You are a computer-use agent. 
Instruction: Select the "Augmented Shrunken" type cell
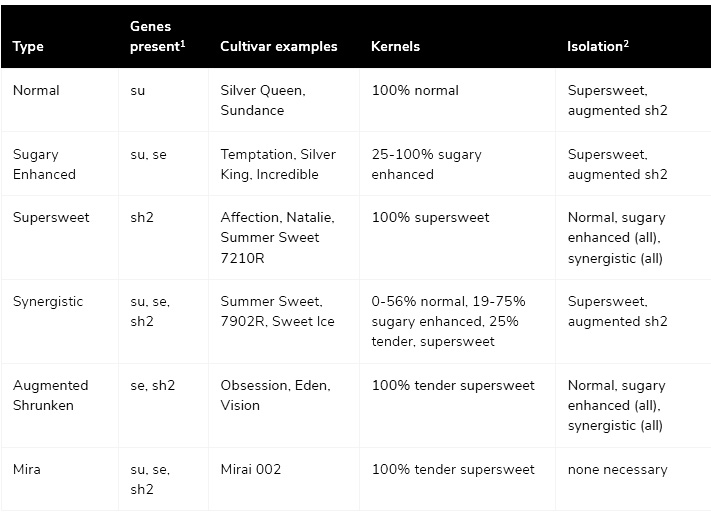pos(51,395)
